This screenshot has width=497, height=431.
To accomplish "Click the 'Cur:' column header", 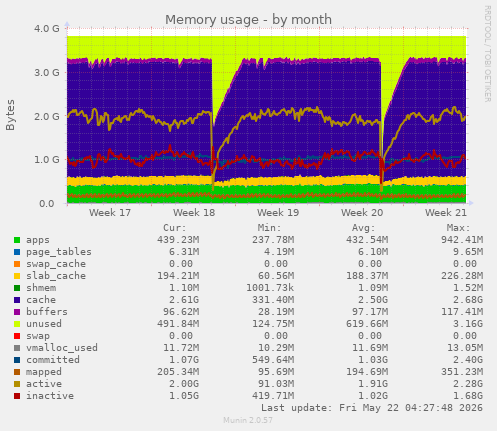I will coord(175,228).
